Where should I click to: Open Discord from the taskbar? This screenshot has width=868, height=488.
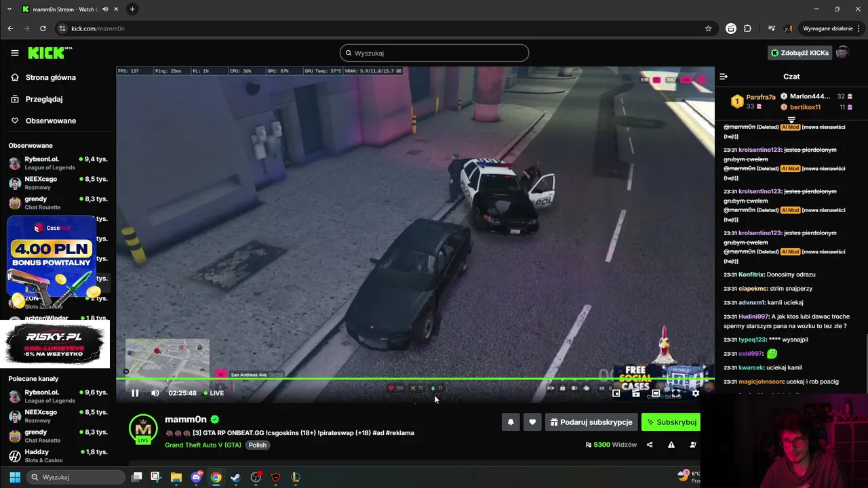click(197, 477)
